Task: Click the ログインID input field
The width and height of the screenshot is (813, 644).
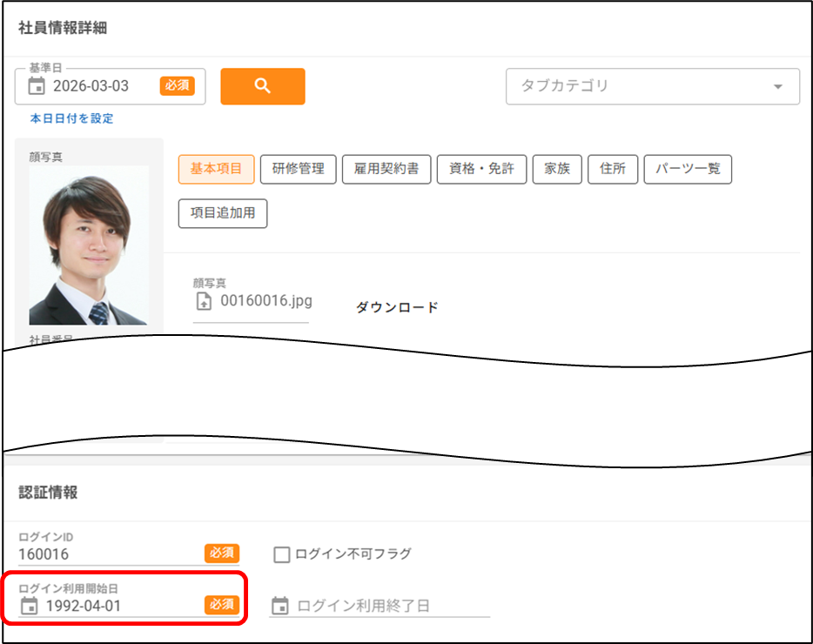Action: tap(109, 554)
